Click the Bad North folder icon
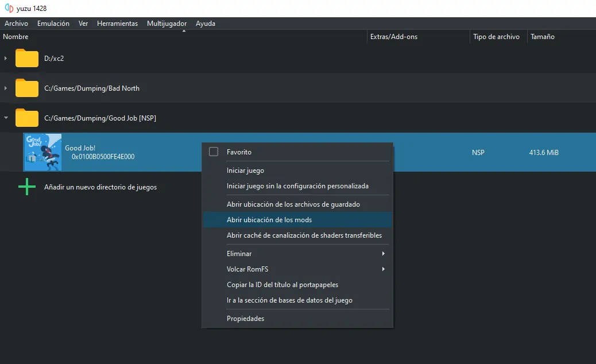The image size is (596, 364). 27,88
